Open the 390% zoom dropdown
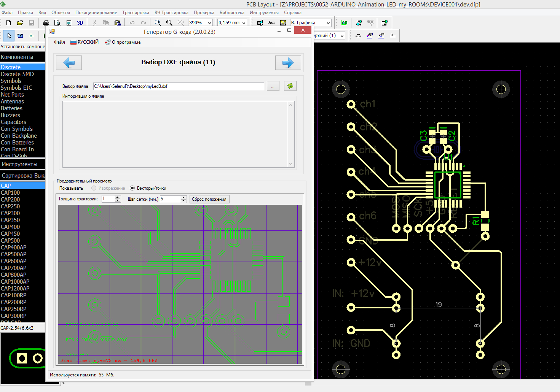This screenshot has height=392, width=560. pos(209,23)
